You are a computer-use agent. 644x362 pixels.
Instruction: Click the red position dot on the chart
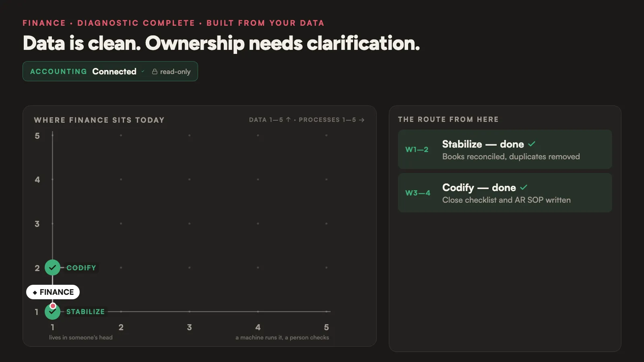(53, 306)
